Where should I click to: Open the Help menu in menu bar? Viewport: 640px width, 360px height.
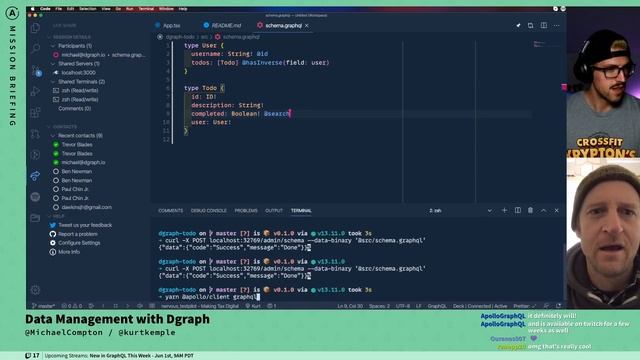(183, 9)
